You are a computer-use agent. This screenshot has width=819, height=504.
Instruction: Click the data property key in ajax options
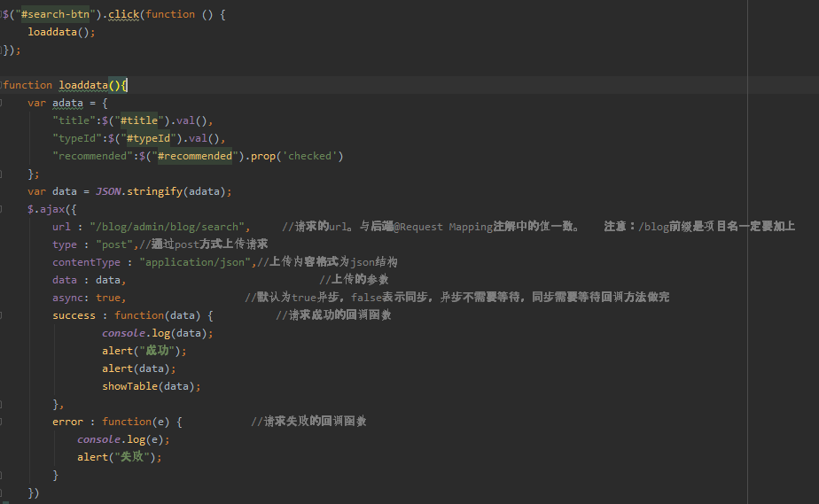(64, 280)
